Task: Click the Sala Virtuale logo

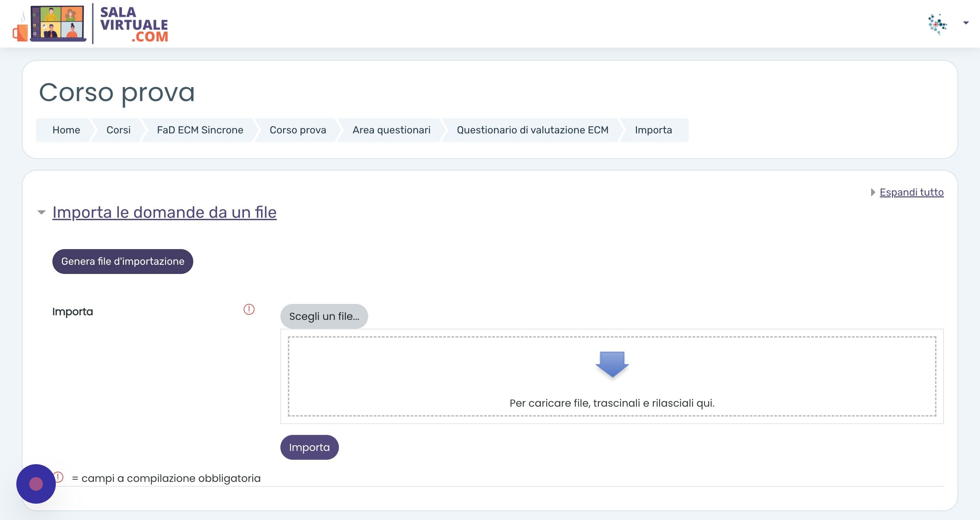Action: [x=90, y=23]
